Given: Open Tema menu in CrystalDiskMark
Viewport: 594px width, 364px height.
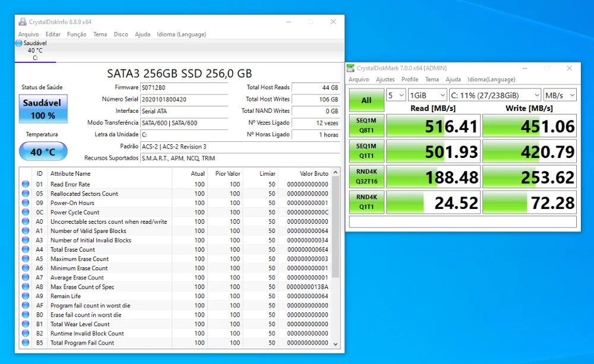Looking at the screenshot, I should coord(432,79).
